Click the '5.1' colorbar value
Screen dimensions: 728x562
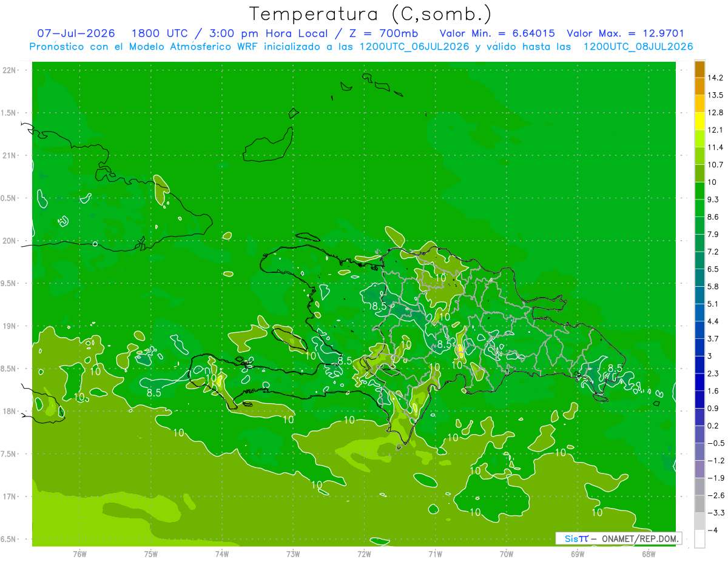(713, 304)
